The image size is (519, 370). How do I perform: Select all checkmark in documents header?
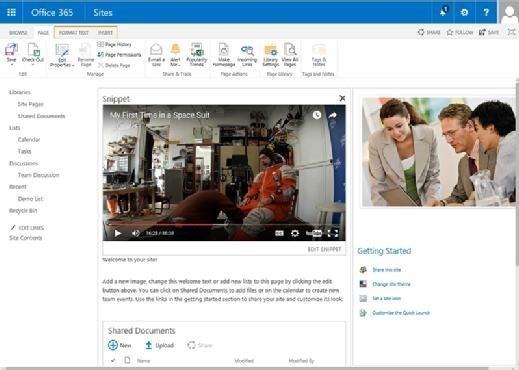(113, 360)
